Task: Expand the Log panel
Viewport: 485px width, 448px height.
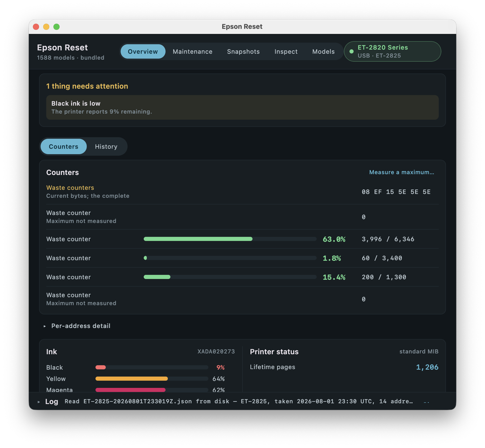Action: click(x=48, y=402)
